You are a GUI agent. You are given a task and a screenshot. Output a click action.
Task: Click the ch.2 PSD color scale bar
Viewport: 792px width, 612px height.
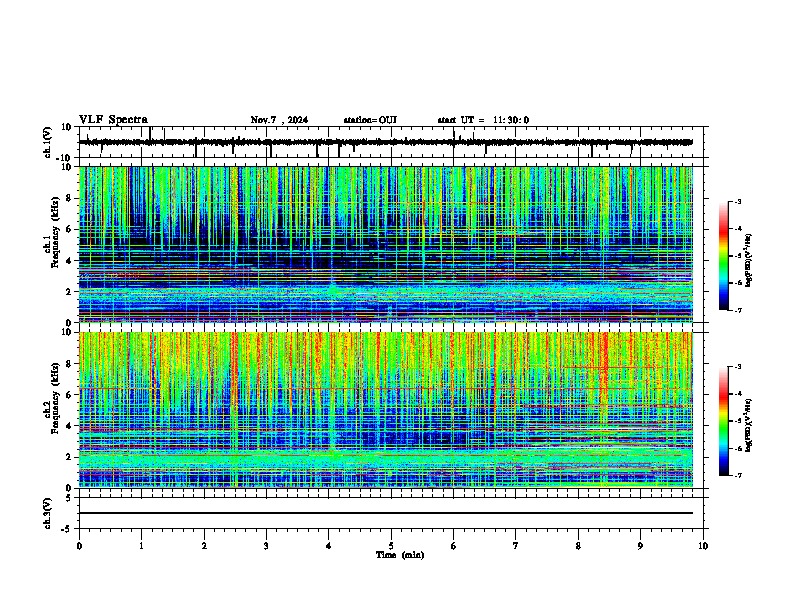(x=724, y=421)
